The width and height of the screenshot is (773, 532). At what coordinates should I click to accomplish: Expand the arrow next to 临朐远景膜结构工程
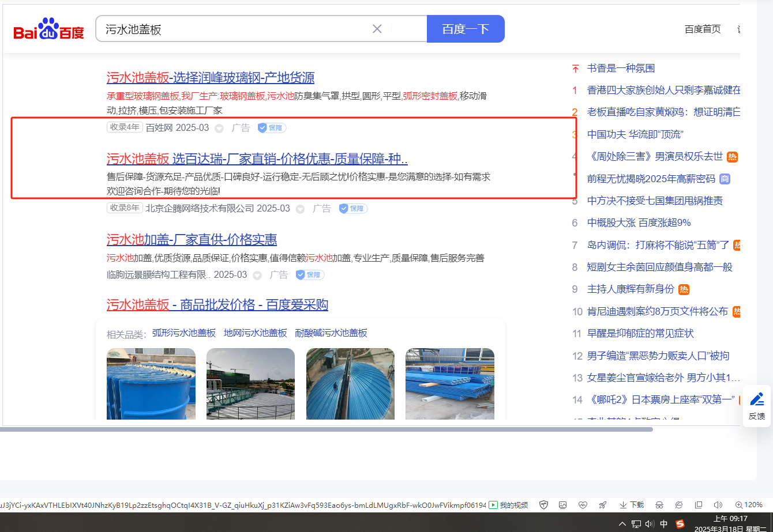pos(257,276)
